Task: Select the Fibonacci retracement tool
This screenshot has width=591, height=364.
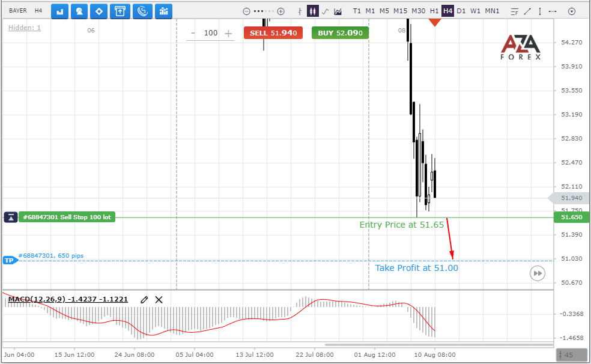Action: (x=515, y=11)
